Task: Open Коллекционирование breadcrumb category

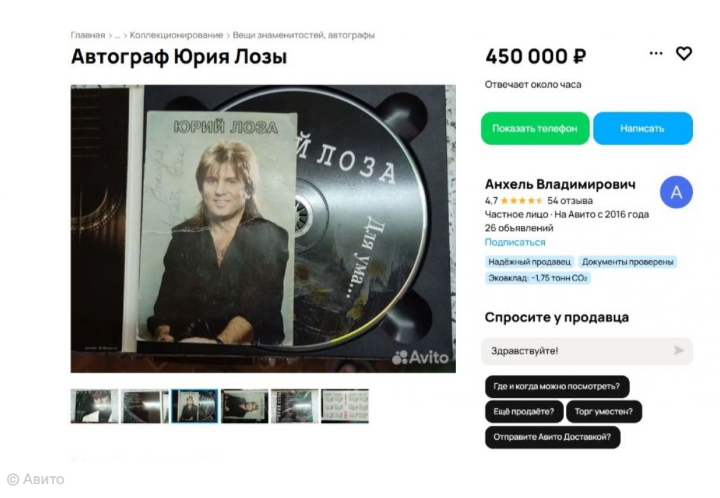Action: (x=176, y=35)
